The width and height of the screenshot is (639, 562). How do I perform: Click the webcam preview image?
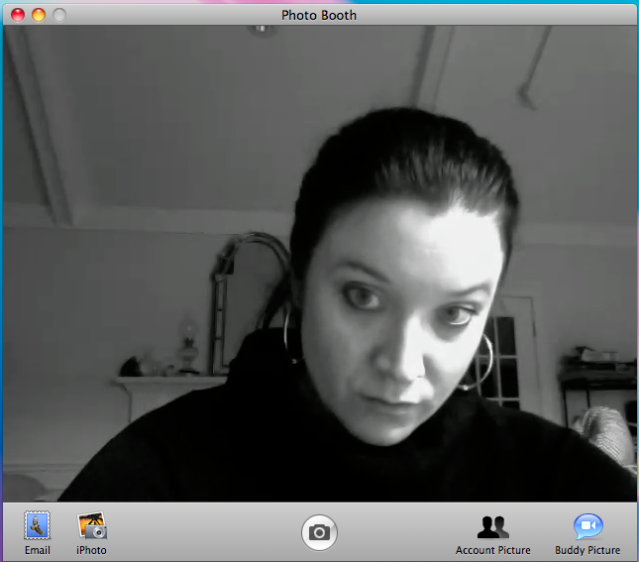pos(320,263)
